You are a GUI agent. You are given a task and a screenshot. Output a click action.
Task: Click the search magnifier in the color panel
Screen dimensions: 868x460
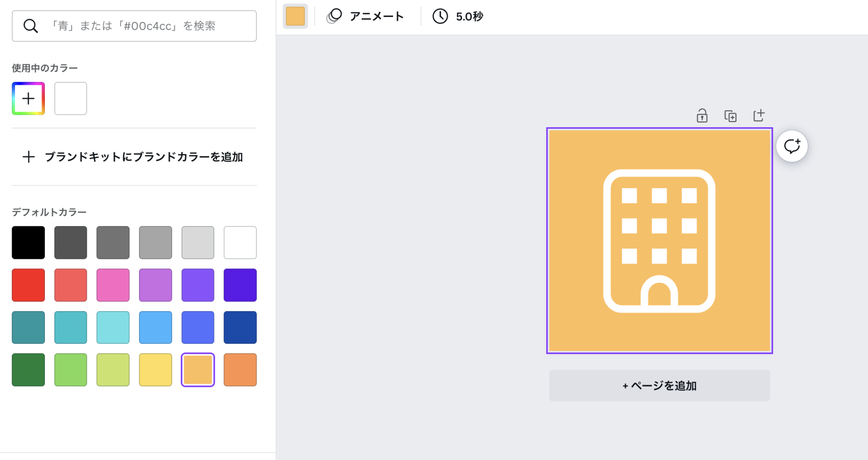(31, 26)
